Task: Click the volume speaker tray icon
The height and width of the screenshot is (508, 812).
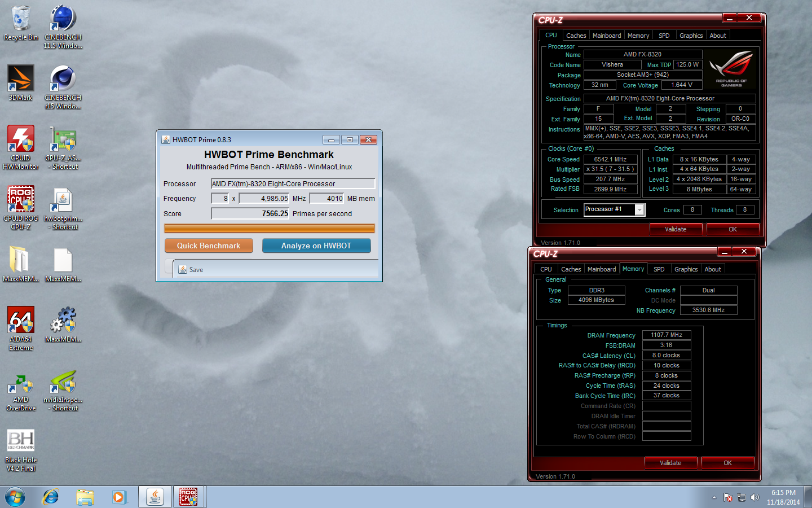Action: (755, 497)
